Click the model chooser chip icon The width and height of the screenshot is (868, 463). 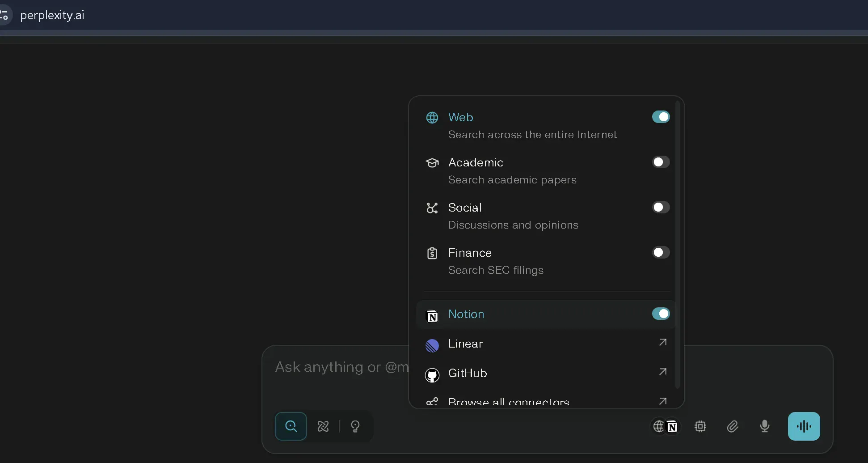pos(700,426)
